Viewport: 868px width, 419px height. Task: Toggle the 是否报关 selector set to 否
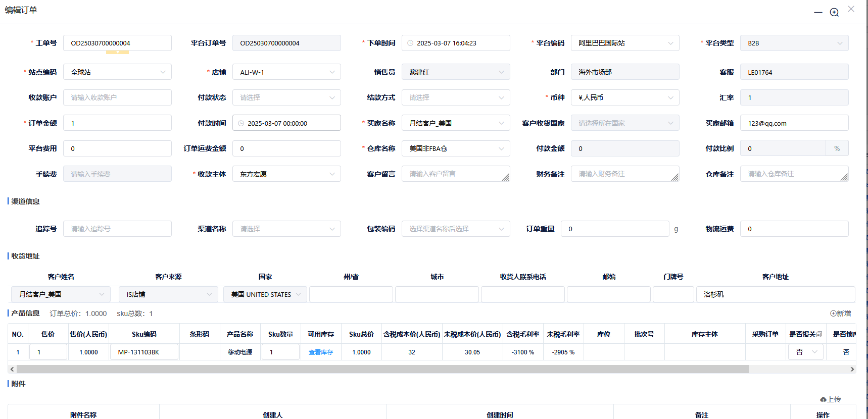tap(805, 352)
